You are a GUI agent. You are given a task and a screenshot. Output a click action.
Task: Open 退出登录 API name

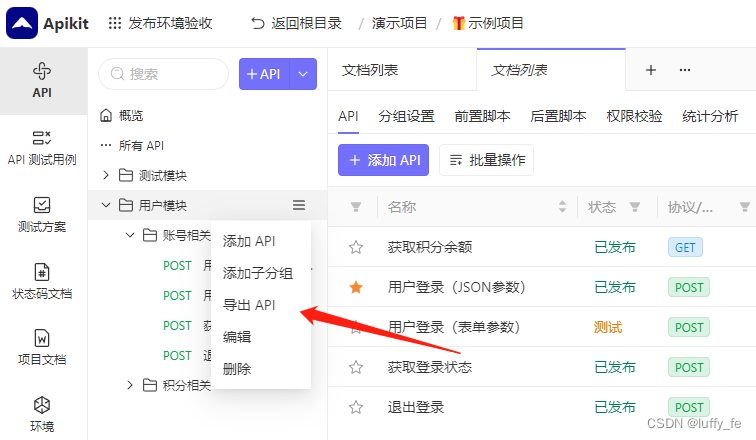coord(416,407)
